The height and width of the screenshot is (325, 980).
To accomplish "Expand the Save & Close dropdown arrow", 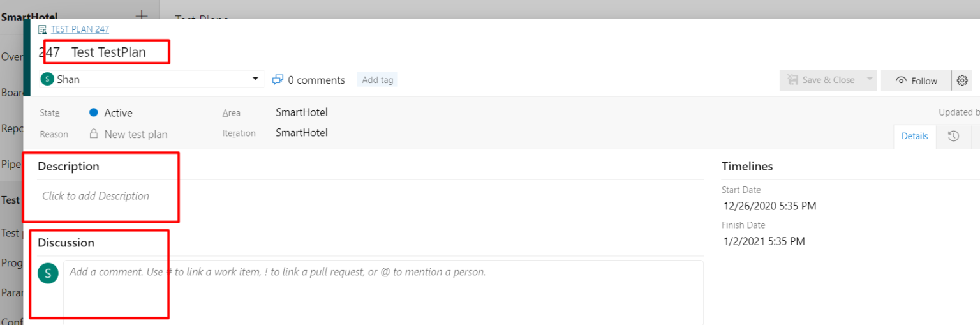I will click(x=868, y=80).
